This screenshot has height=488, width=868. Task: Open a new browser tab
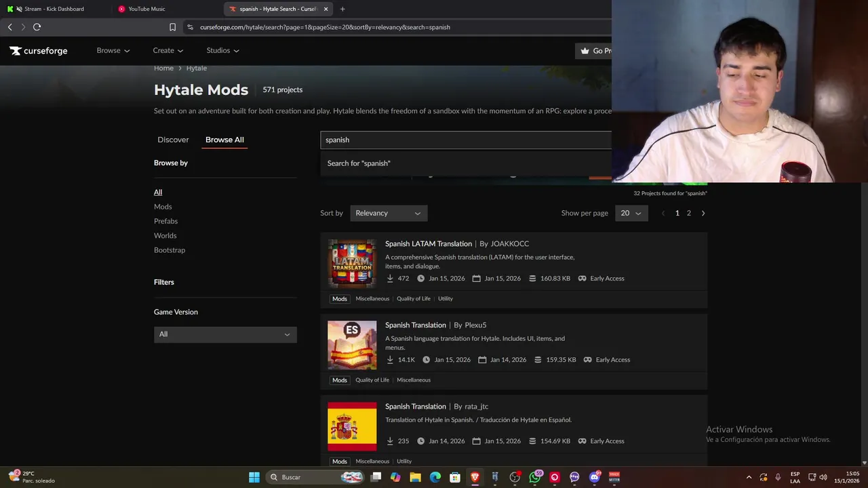tap(342, 9)
